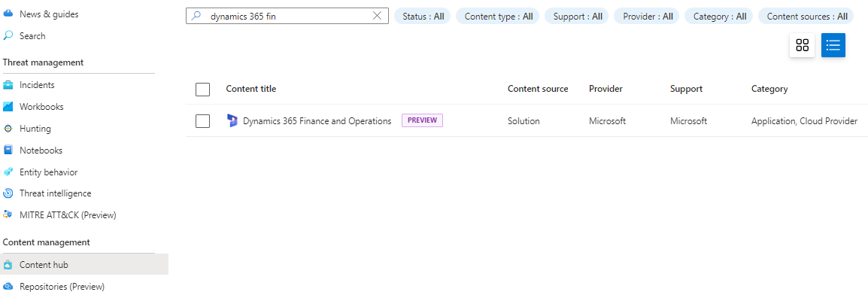Tick the select-all checkbox in header

(202, 89)
